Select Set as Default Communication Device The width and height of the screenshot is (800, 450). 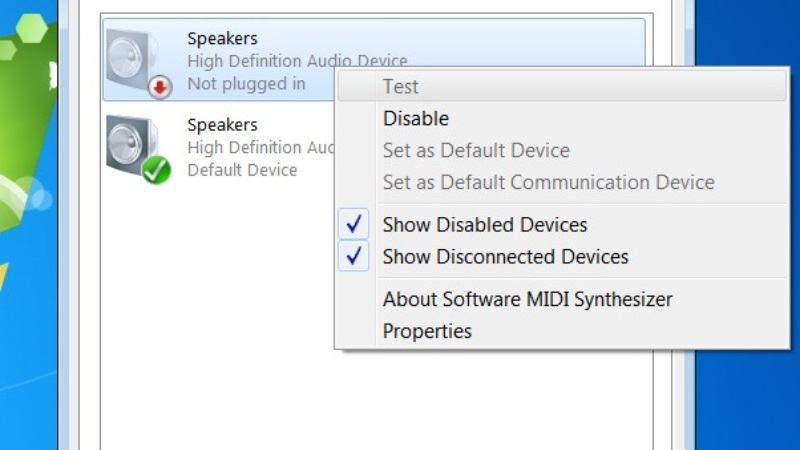click(x=548, y=183)
